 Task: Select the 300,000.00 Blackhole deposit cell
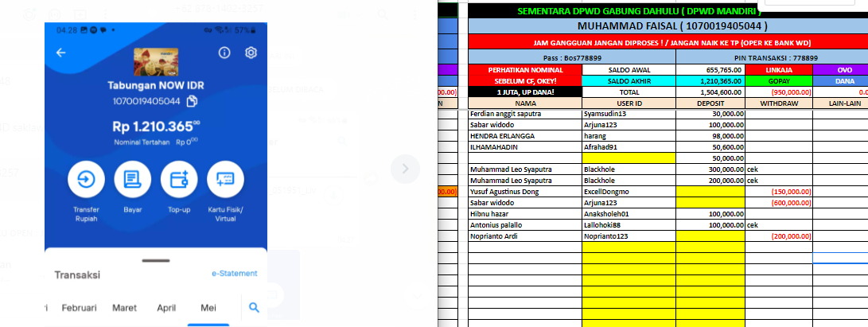pyautogui.click(x=710, y=169)
